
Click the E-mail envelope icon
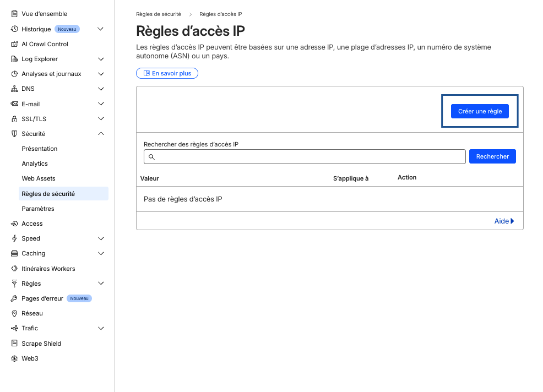tap(14, 104)
